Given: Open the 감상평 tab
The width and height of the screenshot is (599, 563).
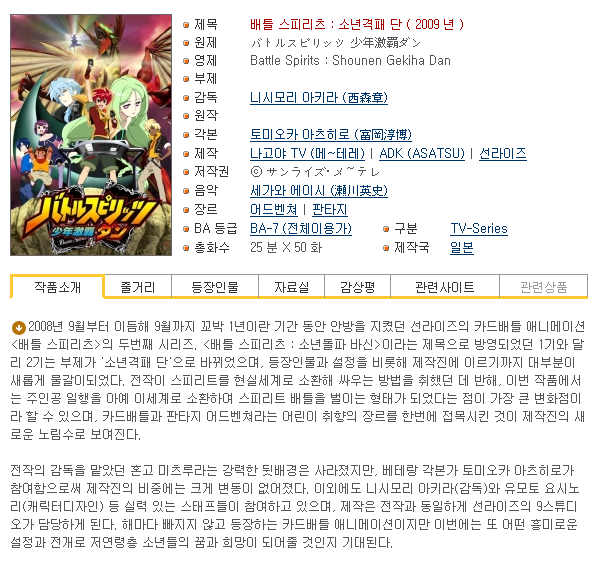Looking at the screenshot, I should tap(357, 286).
